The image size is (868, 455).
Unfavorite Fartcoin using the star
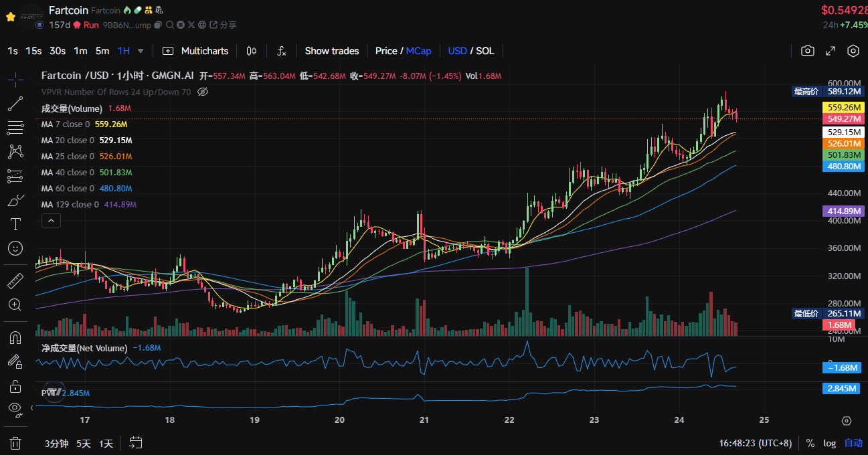(11, 17)
